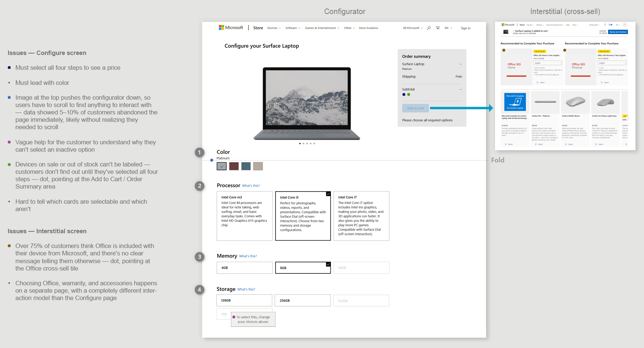The height and width of the screenshot is (348, 644).
Task: Select the burgundy color swatch
Action: coord(234,166)
